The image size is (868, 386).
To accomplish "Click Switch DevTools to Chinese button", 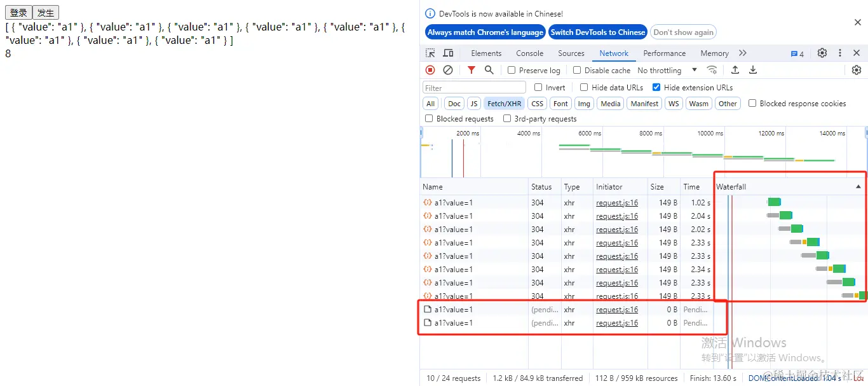I will coord(597,32).
